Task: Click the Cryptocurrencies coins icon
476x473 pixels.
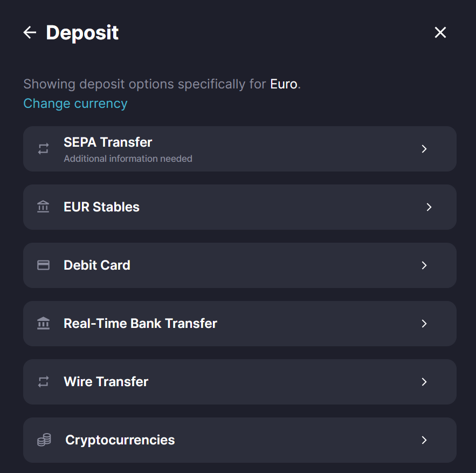Action: [44, 440]
